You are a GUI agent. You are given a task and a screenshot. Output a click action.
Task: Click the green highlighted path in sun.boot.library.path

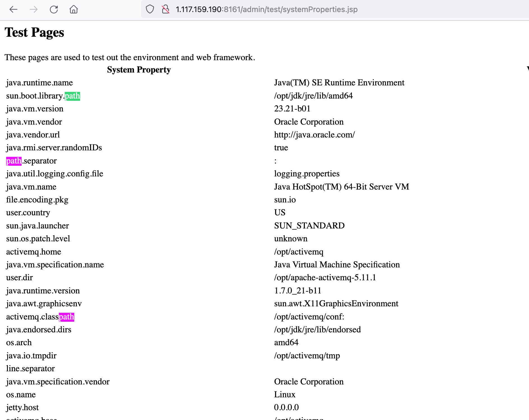(72, 96)
